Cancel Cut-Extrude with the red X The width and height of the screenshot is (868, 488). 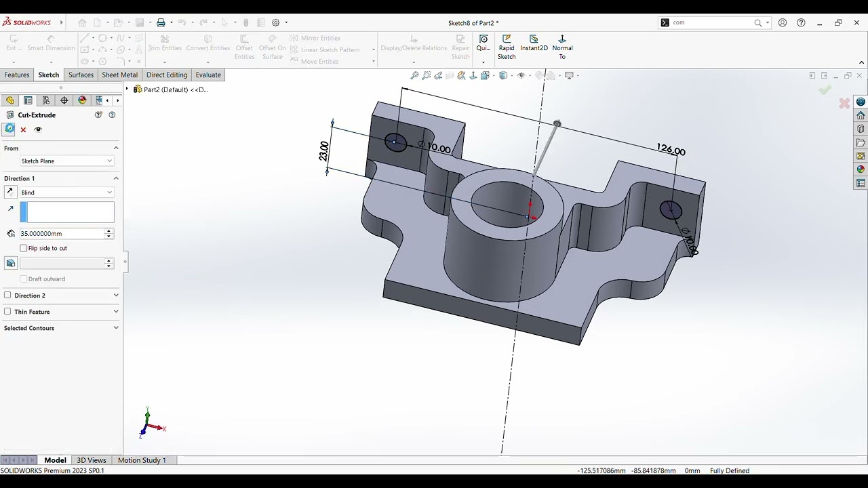pos(23,129)
